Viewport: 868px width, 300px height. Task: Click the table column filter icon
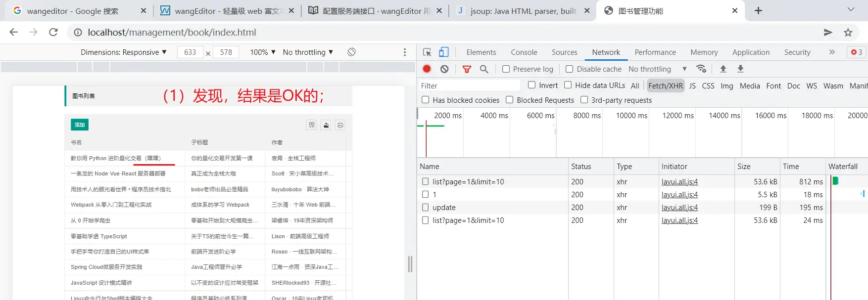312,125
